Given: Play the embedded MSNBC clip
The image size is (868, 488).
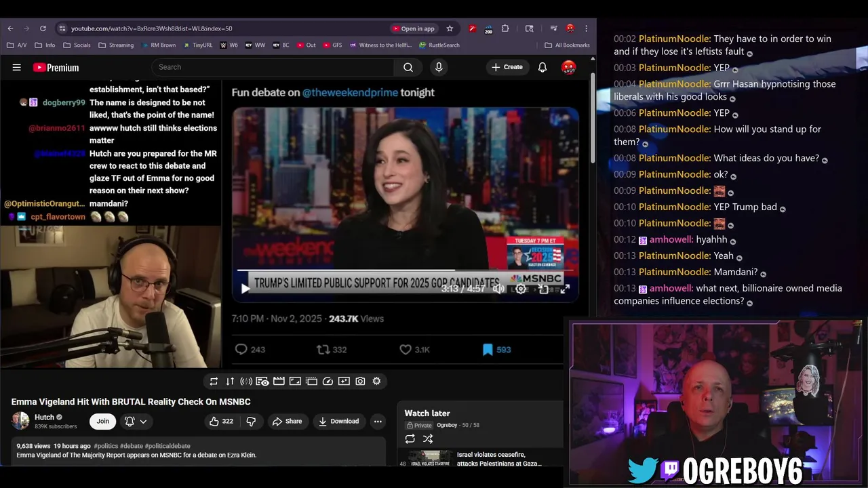Looking at the screenshot, I should pyautogui.click(x=245, y=289).
